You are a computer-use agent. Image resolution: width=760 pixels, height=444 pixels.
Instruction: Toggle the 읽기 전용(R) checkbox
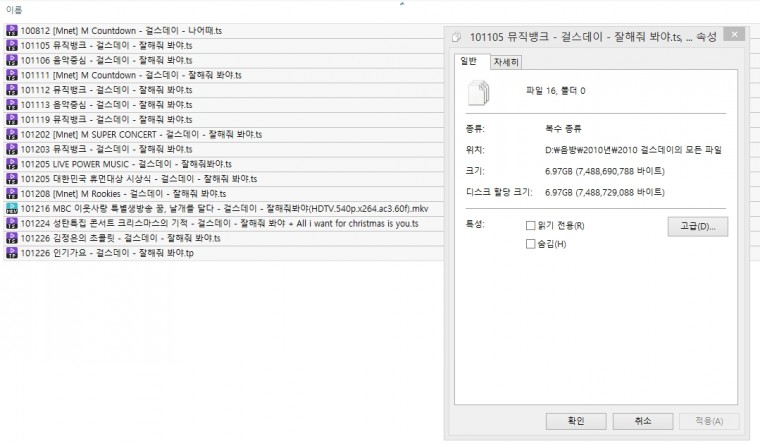pos(530,225)
